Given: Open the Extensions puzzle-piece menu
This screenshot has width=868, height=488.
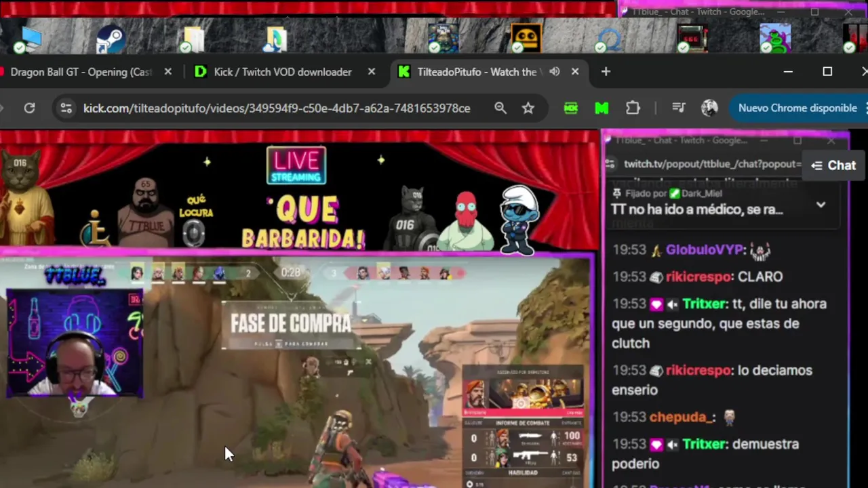Looking at the screenshot, I should (x=633, y=108).
